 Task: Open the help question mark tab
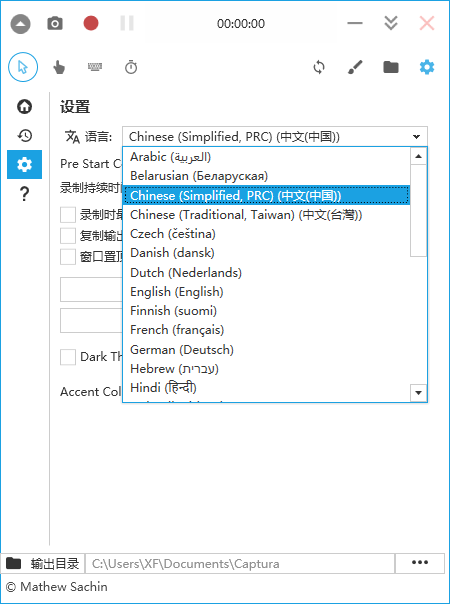point(24,194)
